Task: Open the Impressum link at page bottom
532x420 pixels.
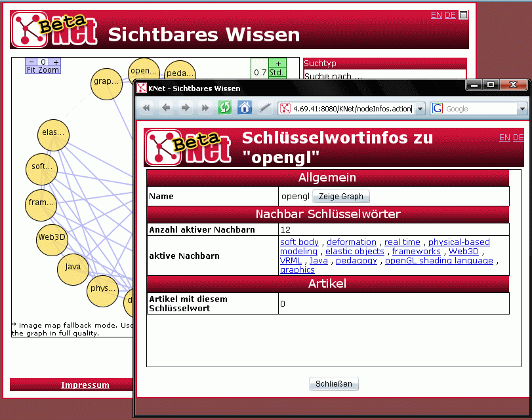Action: 85,385
